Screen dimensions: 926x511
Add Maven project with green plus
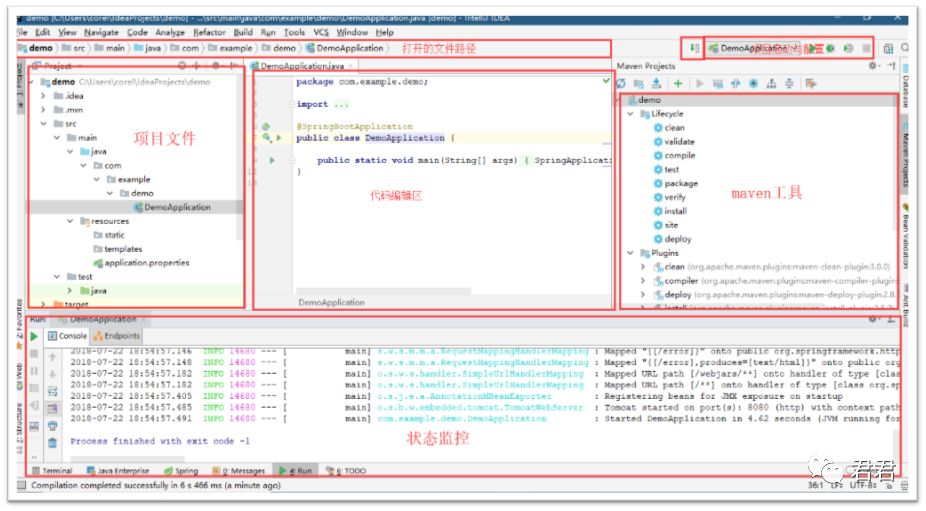point(678,83)
